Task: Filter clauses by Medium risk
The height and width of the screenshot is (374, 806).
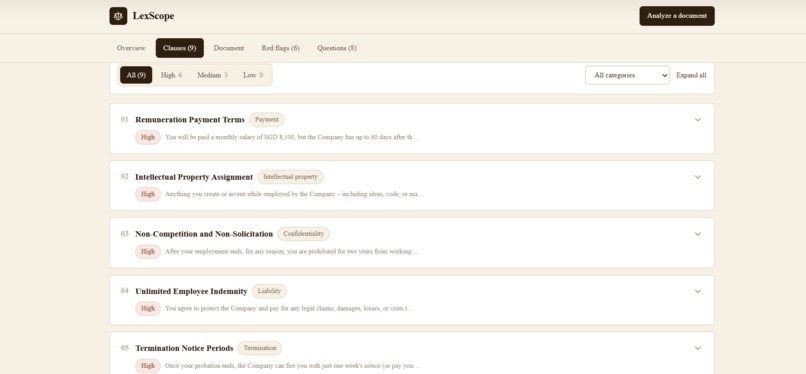Action: tap(212, 75)
